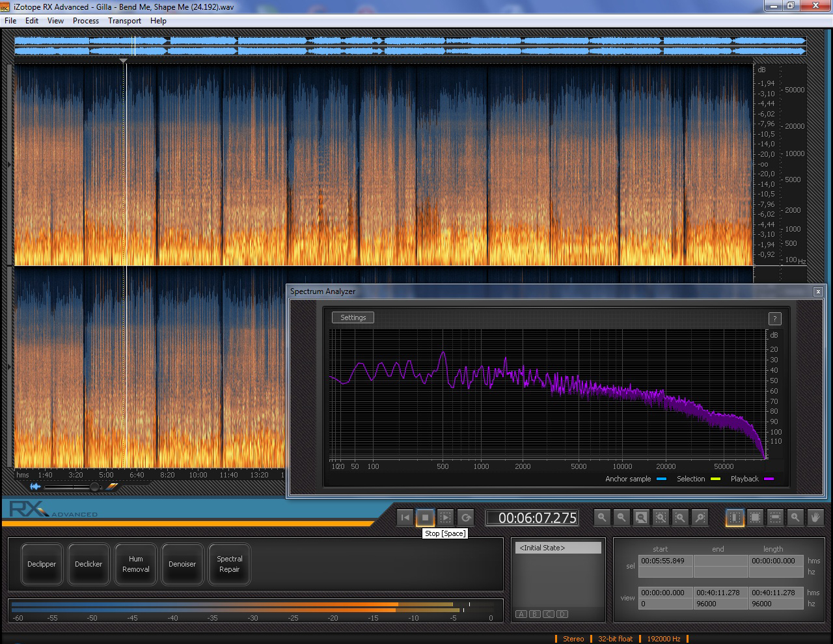The width and height of the screenshot is (833, 644).
Task: Toggle the loop playback button
Action: tap(465, 518)
